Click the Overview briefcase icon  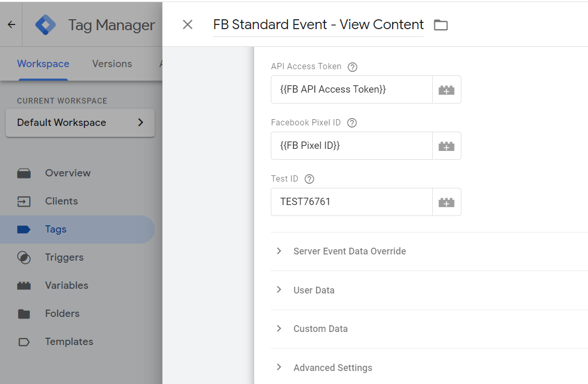[24, 173]
